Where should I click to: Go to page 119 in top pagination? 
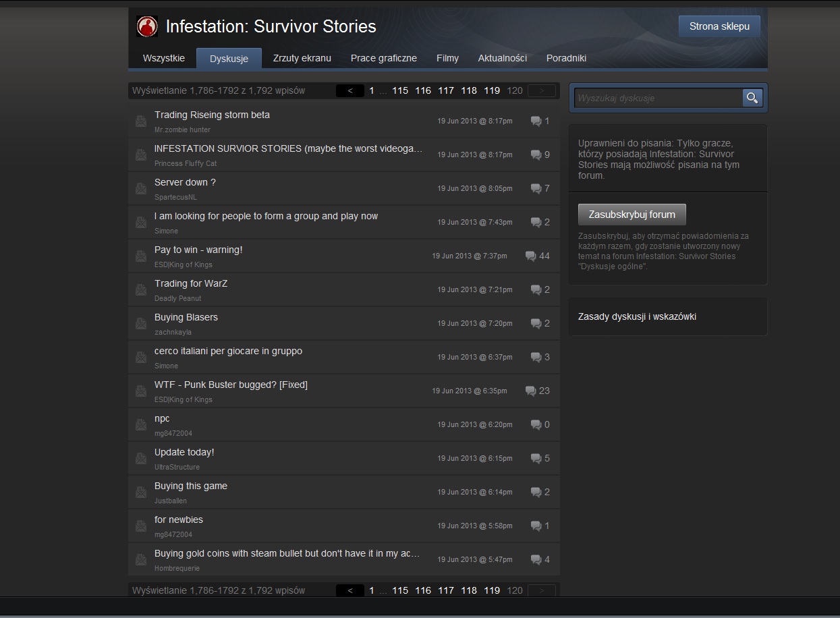pyautogui.click(x=492, y=90)
